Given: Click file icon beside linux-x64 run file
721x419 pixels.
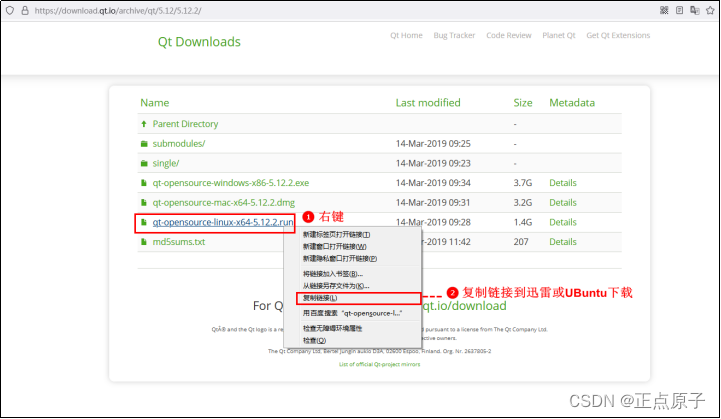Looking at the screenshot, I should click(143, 222).
